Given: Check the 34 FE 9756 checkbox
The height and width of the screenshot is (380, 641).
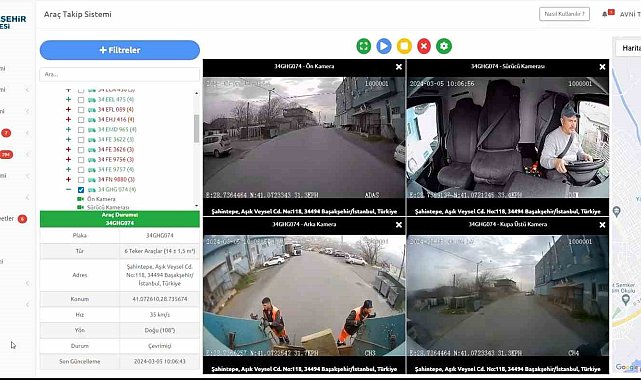Looking at the screenshot, I should 81,160.
